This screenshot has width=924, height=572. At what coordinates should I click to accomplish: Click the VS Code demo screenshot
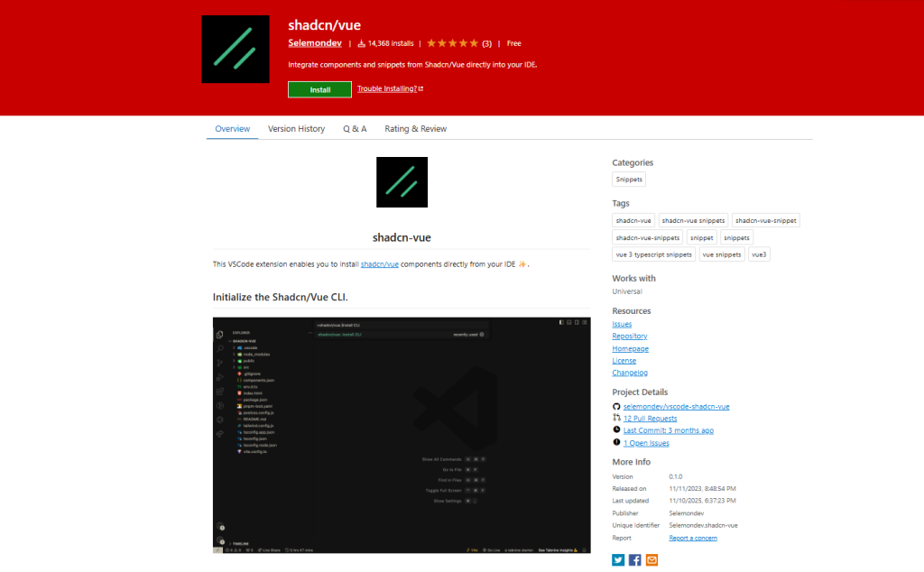402,436
